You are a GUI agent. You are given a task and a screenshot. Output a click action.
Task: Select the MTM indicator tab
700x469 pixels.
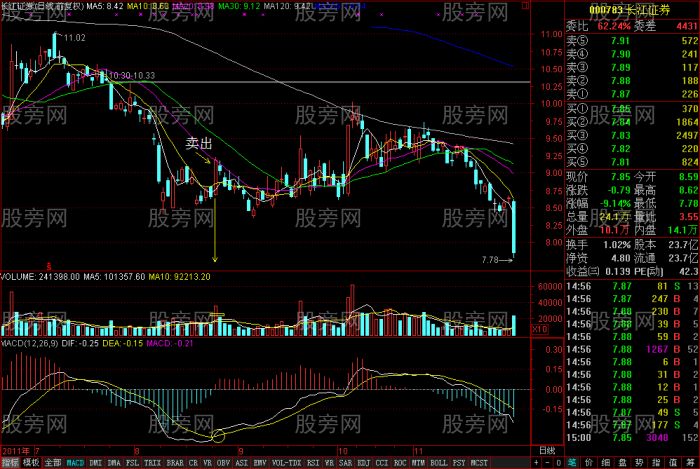pyautogui.click(x=418, y=463)
